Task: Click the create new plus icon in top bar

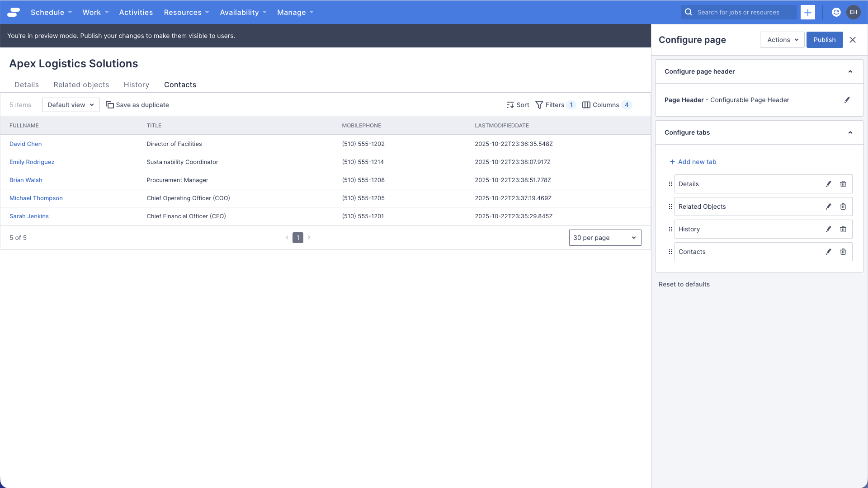Action: point(808,12)
